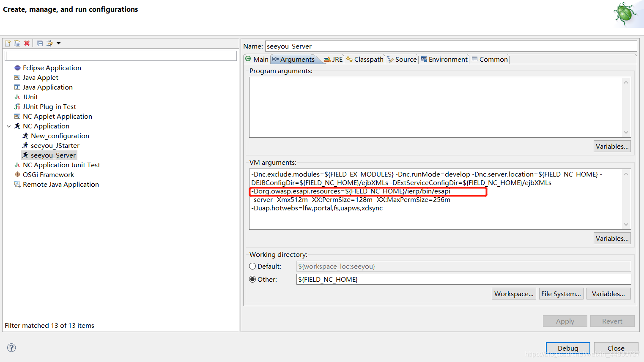Enable the Other working directory option
644x362 pixels.
coord(252,279)
